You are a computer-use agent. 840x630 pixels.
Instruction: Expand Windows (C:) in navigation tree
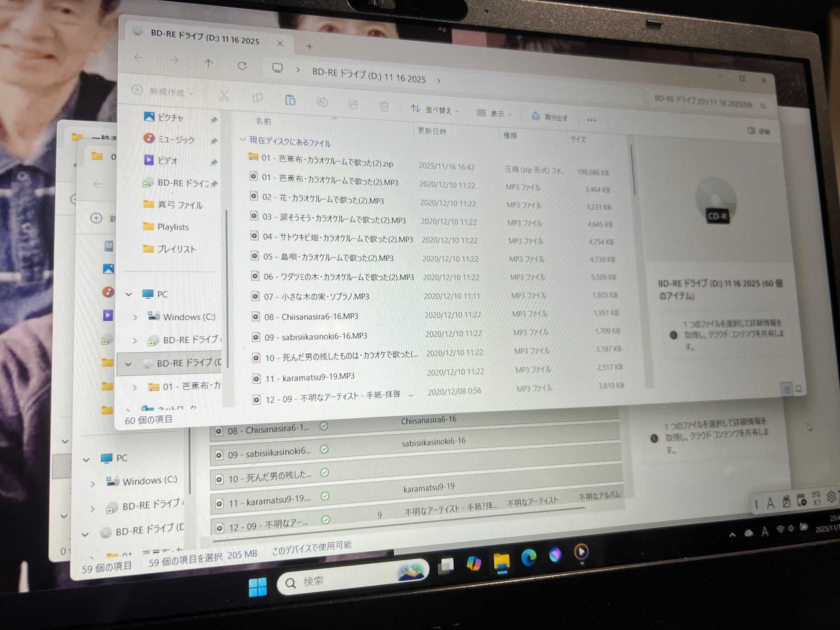click(135, 317)
